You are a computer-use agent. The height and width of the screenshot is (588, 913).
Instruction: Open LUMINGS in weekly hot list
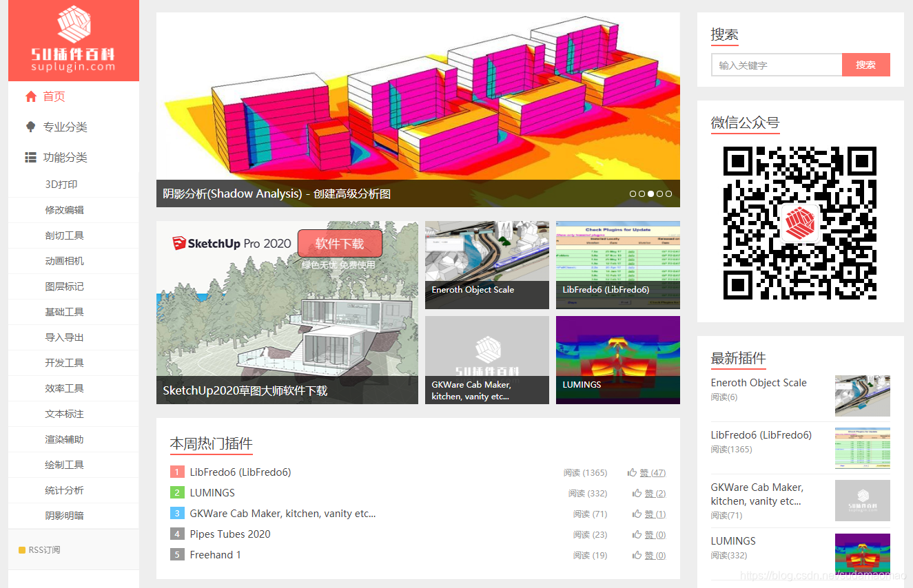coord(212,493)
